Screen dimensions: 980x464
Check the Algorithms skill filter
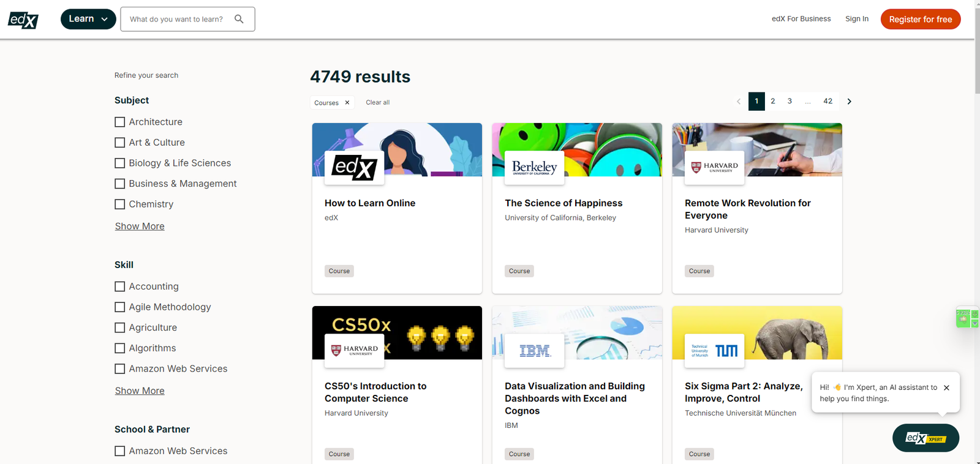coord(120,348)
